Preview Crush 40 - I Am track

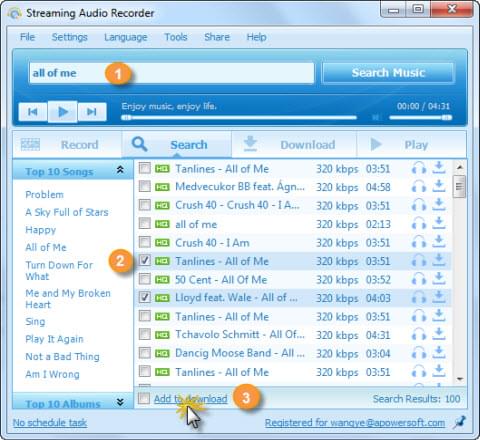point(419,243)
